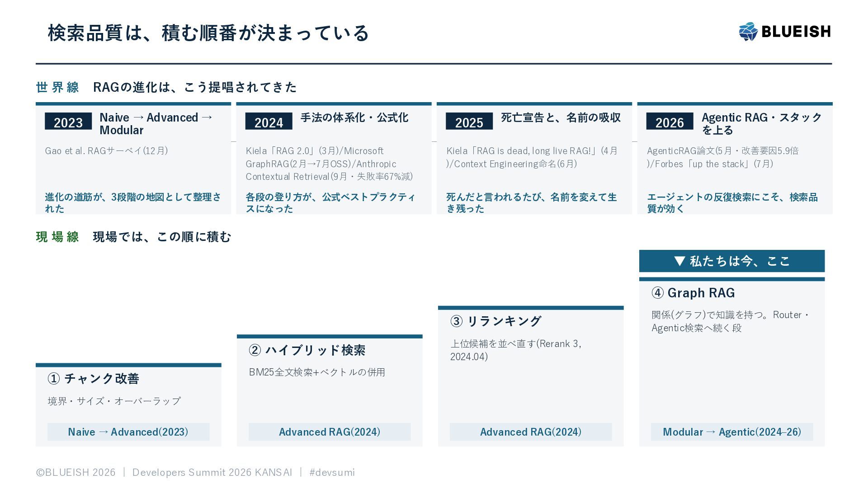This screenshot has height=488, width=868.
Task: Click the Advanced RAG(2024) tag under ハイブリッド検索
Action: click(x=330, y=432)
